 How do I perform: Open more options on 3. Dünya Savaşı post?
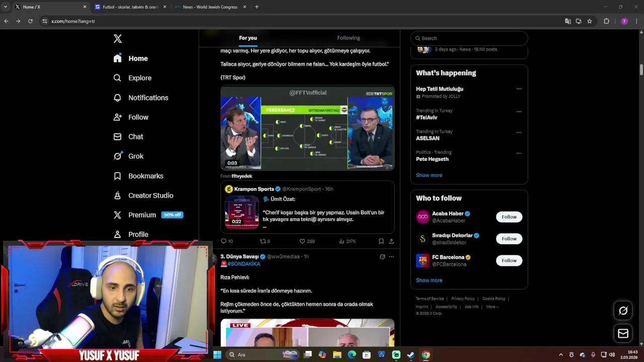pos(391,256)
